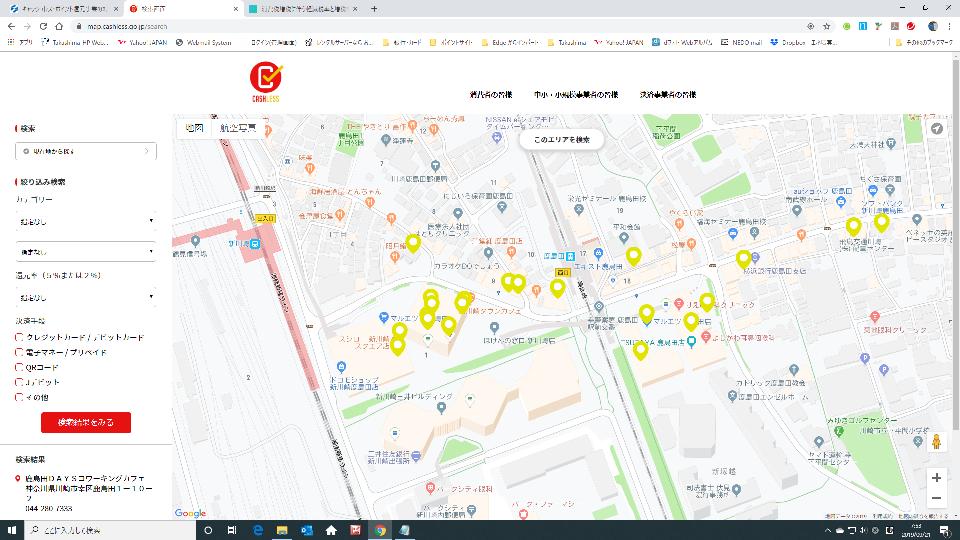The height and width of the screenshot is (540, 960).
Task: Click the Chrome icon in taskbar
Action: 380,530
